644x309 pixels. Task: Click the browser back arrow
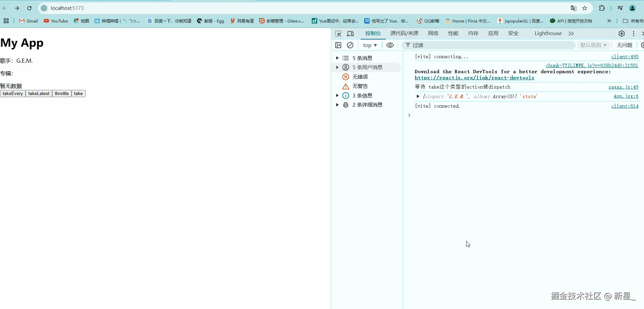5,8
